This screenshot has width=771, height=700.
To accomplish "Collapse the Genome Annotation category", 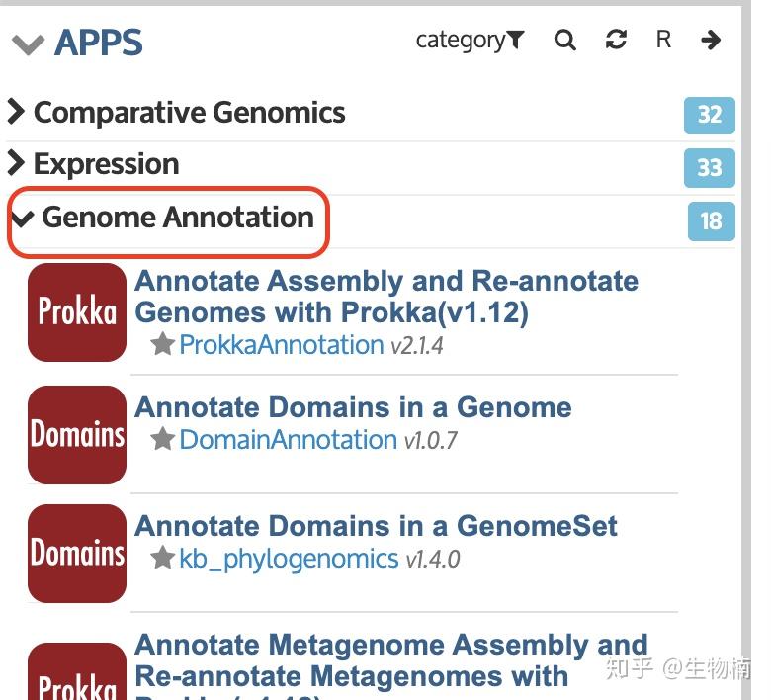I will click(x=167, y=218).
